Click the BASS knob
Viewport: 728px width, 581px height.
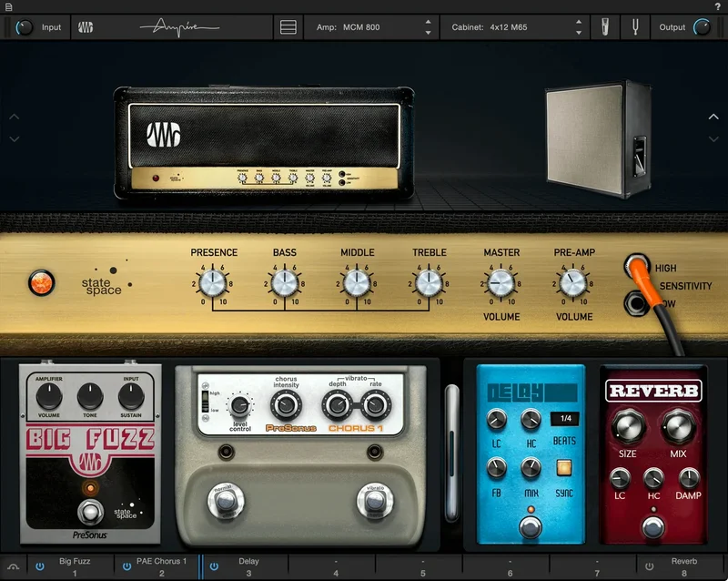285,283
